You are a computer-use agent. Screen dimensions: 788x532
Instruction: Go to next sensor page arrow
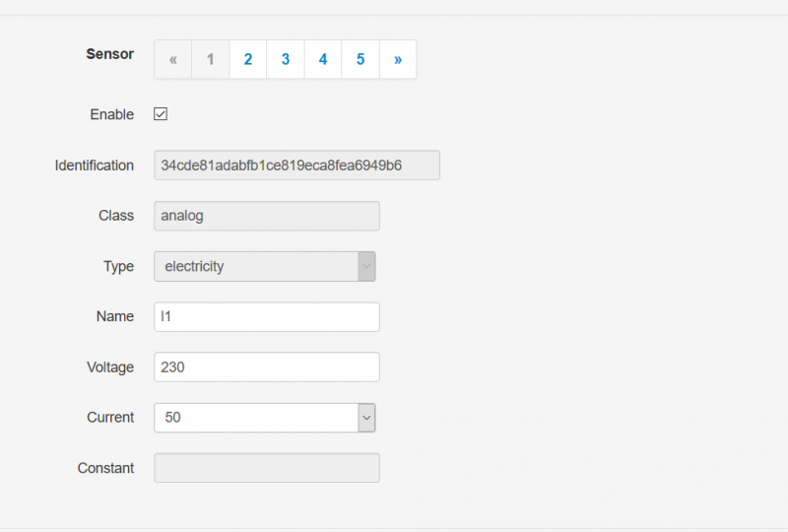tap(398, 59)
